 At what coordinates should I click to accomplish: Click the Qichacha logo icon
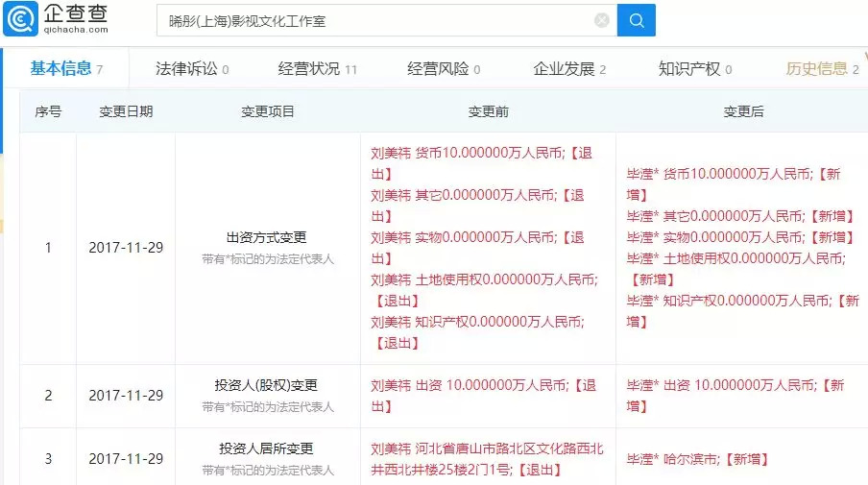click(x=22, y=18)
